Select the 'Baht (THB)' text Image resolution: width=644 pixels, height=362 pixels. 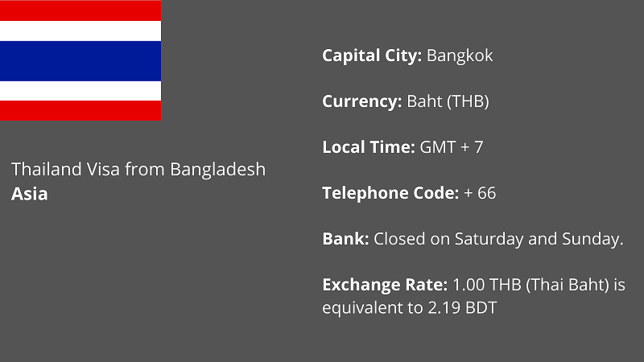click(448, 101)
